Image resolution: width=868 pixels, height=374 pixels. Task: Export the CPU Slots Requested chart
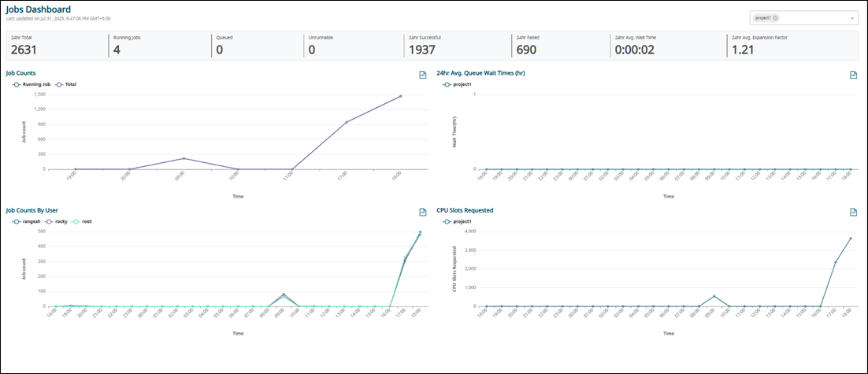(853, 212)
